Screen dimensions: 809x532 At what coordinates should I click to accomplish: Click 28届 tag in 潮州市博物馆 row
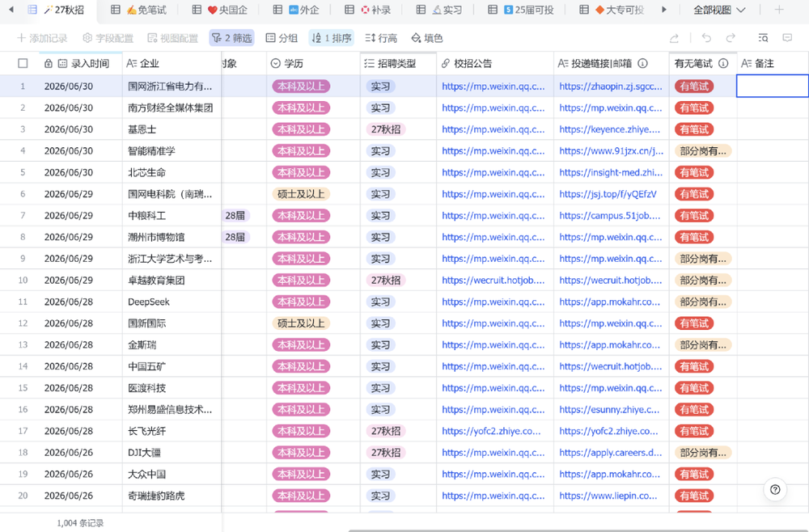(x=235, y=237)
